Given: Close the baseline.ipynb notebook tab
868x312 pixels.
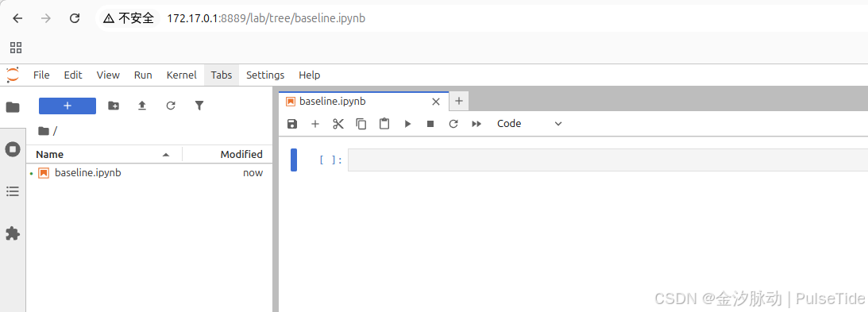Looking at the screenshot, I should coord(436,102).
